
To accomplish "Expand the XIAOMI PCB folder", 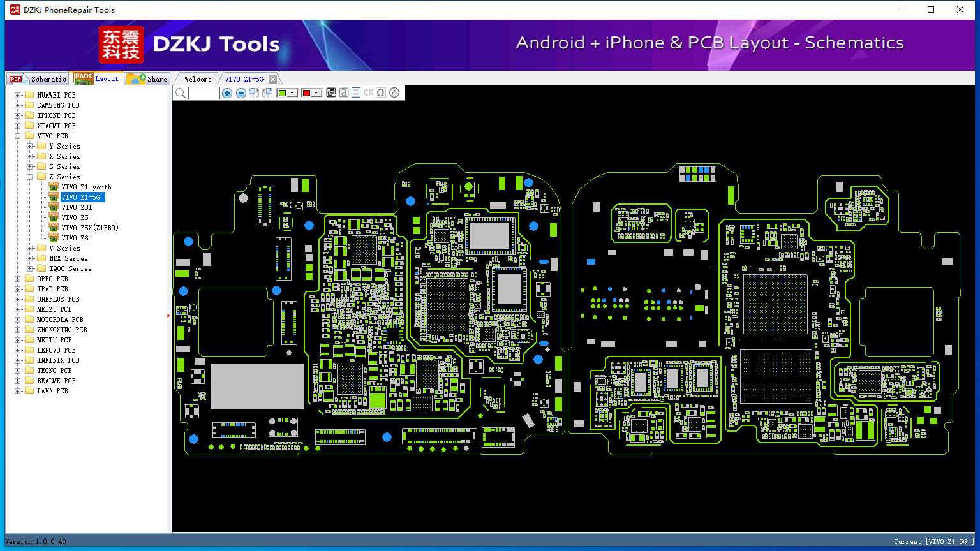I will [18, 126].
